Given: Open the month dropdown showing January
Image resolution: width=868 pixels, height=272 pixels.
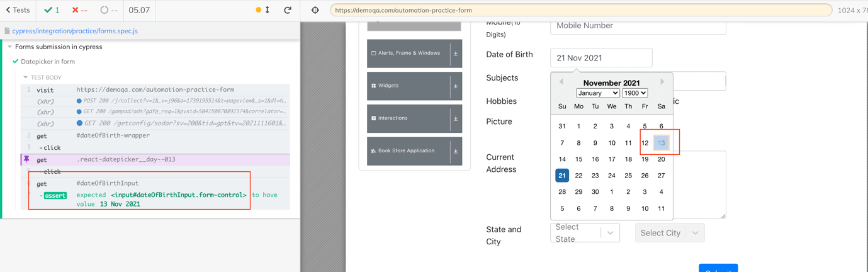Looking at the screenshot, I should point(597,93).
